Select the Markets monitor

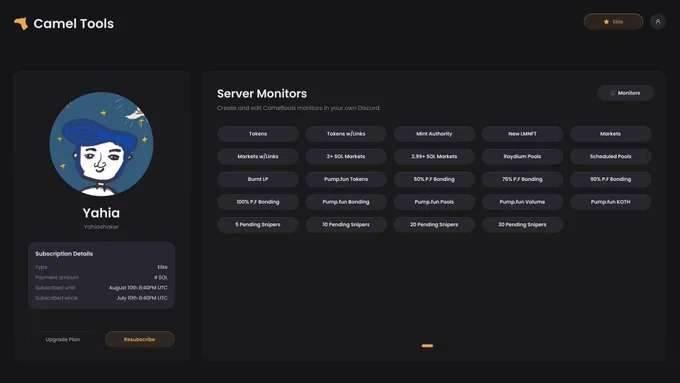click(x=610, y=134)
